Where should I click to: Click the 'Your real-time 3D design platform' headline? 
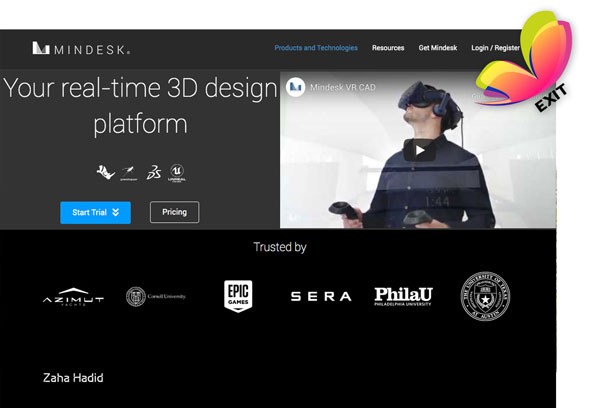pos(140,106)
